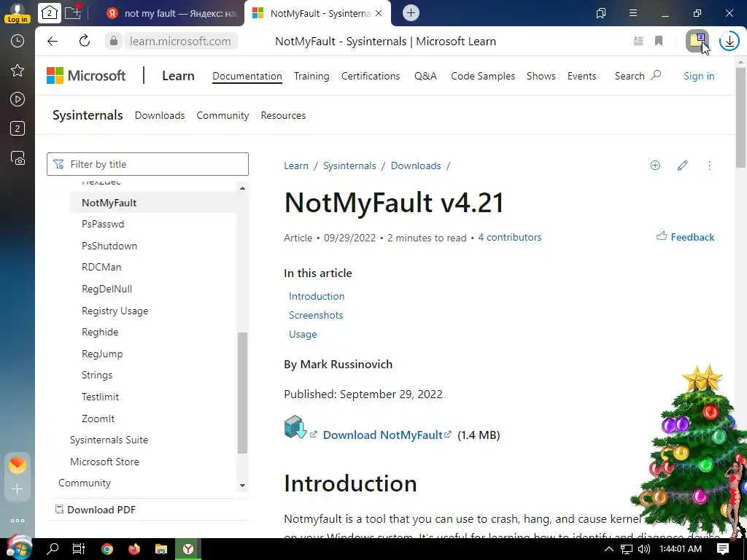Open the Code Samples menu item
Image resolution: width=747 pixels, height=560 pixels.
point(483,76)
